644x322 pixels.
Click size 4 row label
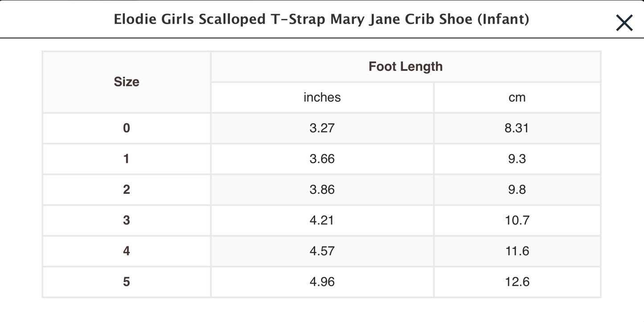(127, 251)
